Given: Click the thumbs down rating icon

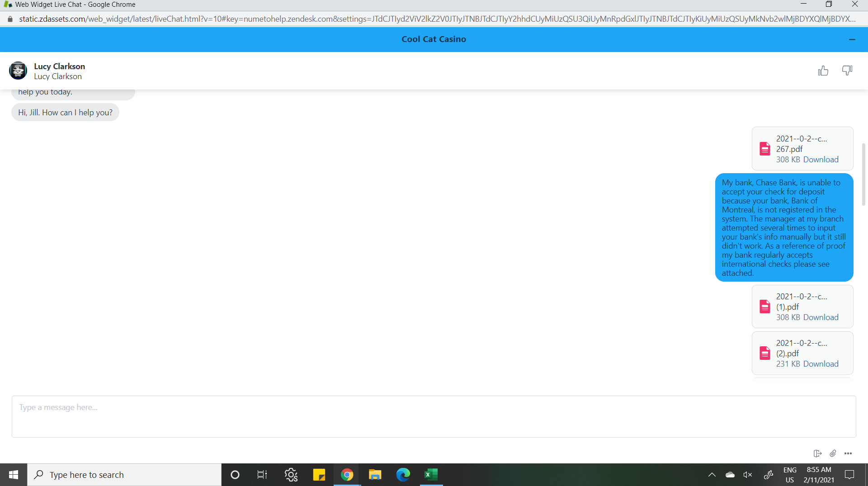Looking at the screenshot, I should (847, 71).
